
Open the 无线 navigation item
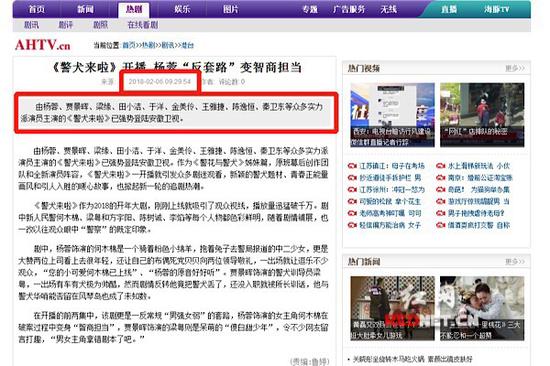[388, 9]
